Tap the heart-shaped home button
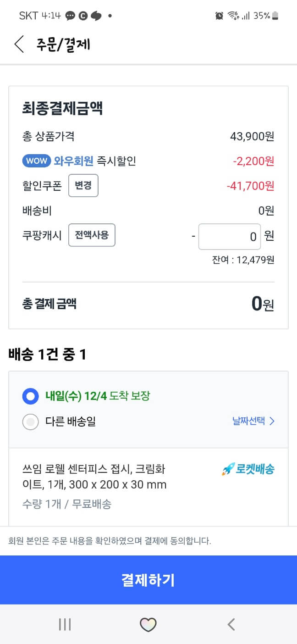This screenshot has width=297, height=644. (x=148, y=624)
